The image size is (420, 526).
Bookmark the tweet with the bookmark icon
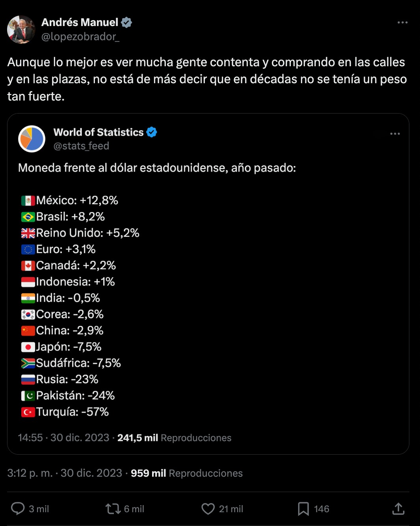click(x=303, y=509)
